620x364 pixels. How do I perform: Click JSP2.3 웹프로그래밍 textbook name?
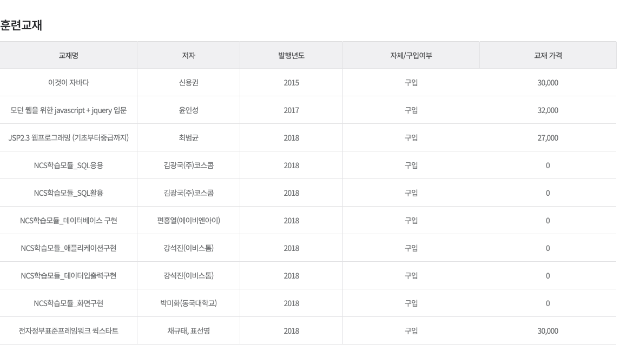coord(68,138)
